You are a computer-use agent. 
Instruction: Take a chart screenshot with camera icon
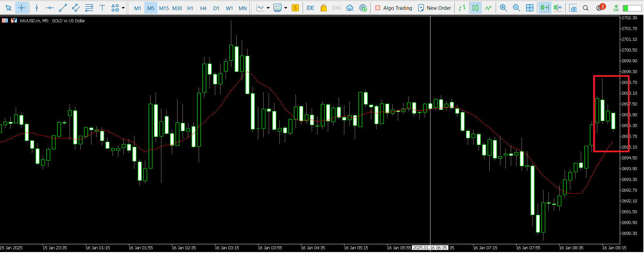click(x=573, y=8)
